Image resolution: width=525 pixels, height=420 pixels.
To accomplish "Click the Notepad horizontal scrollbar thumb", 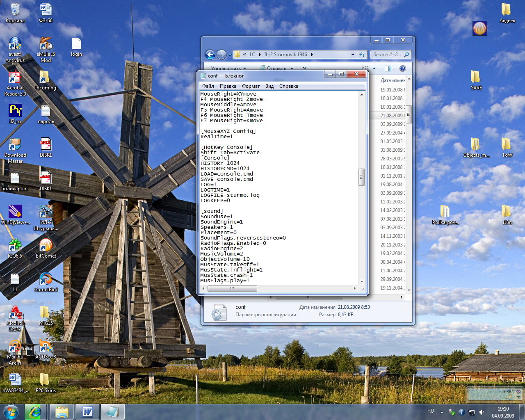I will pos(232,288).
